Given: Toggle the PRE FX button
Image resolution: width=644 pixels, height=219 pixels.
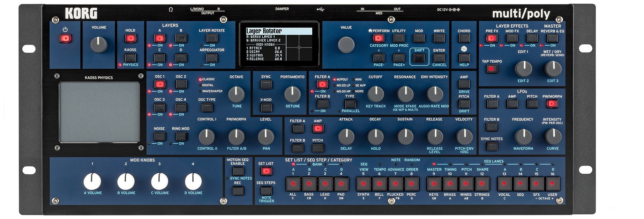Looking at the screenshot, I should (492, 38).
